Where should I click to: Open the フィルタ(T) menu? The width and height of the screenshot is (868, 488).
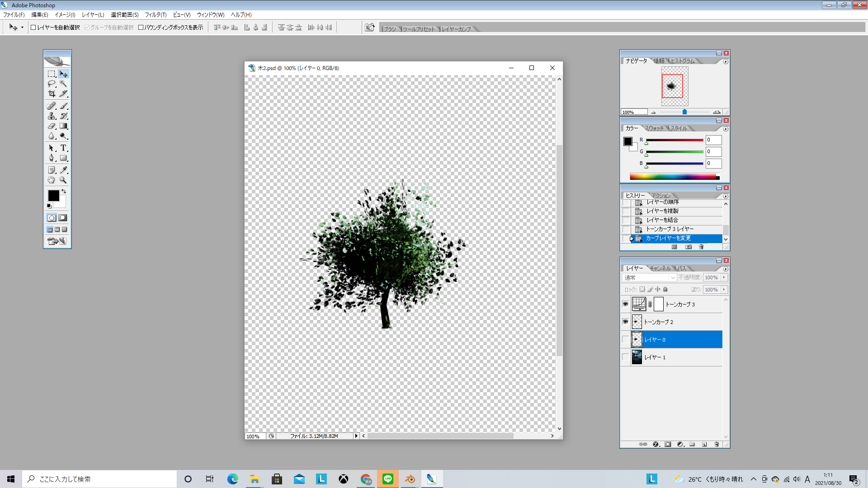pos(156,15)
